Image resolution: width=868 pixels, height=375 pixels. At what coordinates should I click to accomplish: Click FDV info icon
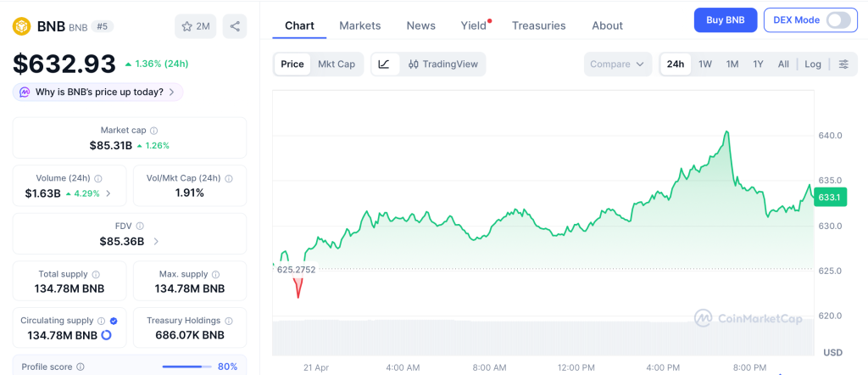coord(140,227)
